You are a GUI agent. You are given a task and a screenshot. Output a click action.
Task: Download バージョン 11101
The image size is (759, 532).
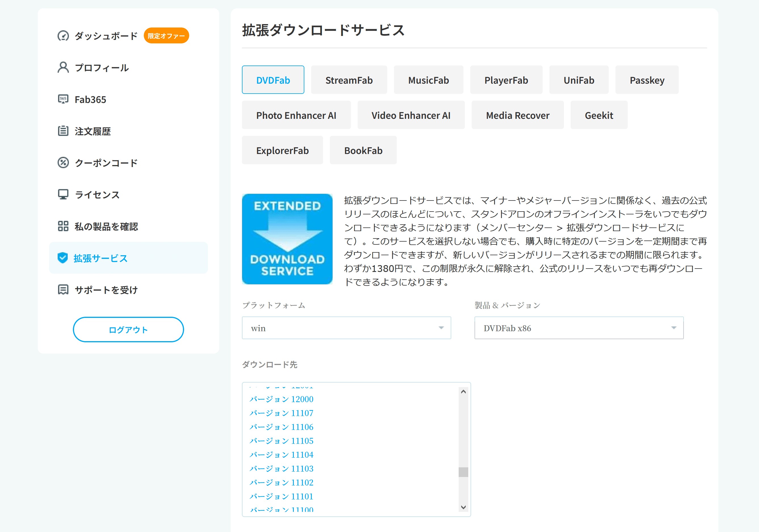(281, 496)
